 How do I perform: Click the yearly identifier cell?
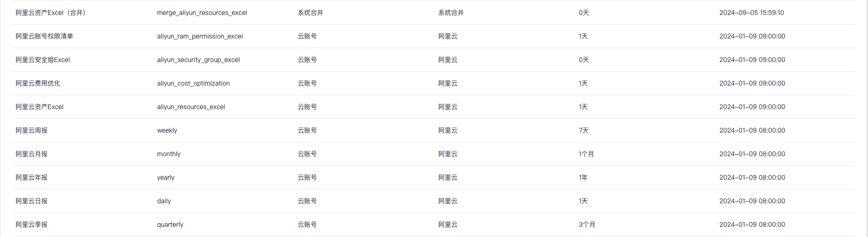tap(166, 178)
